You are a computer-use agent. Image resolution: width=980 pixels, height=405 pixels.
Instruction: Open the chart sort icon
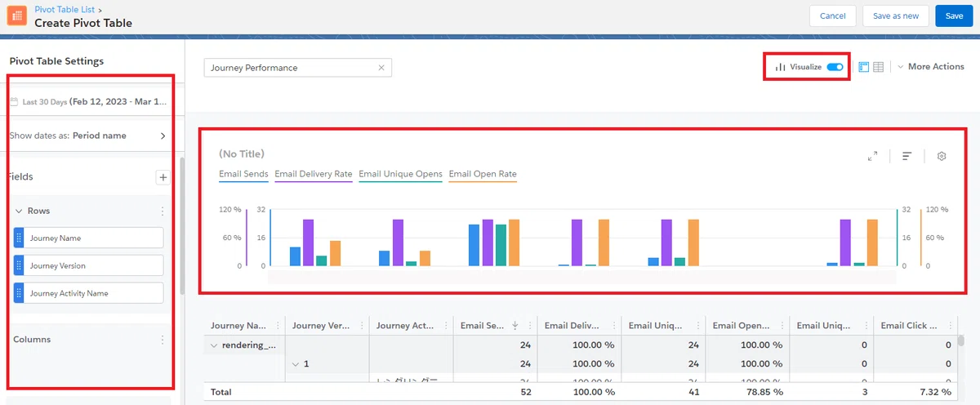click(906, 156)
